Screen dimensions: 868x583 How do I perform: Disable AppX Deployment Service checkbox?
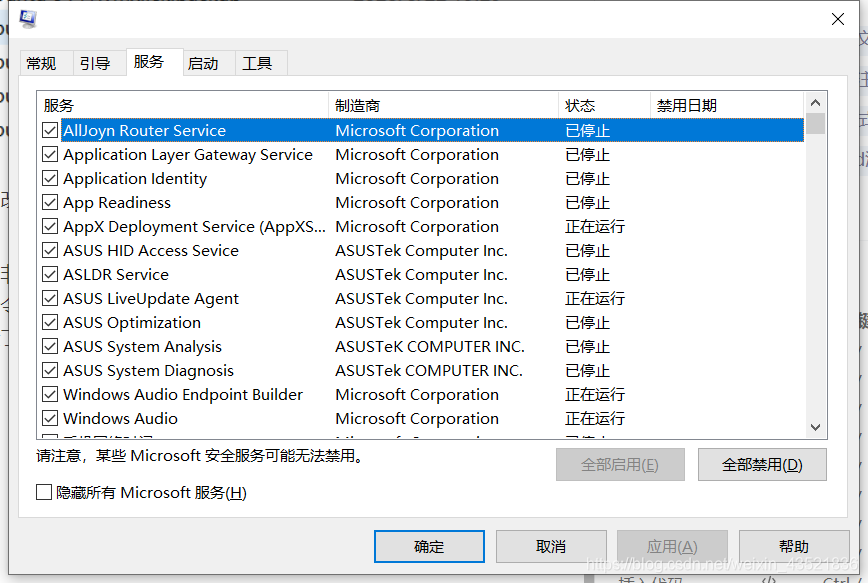coord(50,226)
